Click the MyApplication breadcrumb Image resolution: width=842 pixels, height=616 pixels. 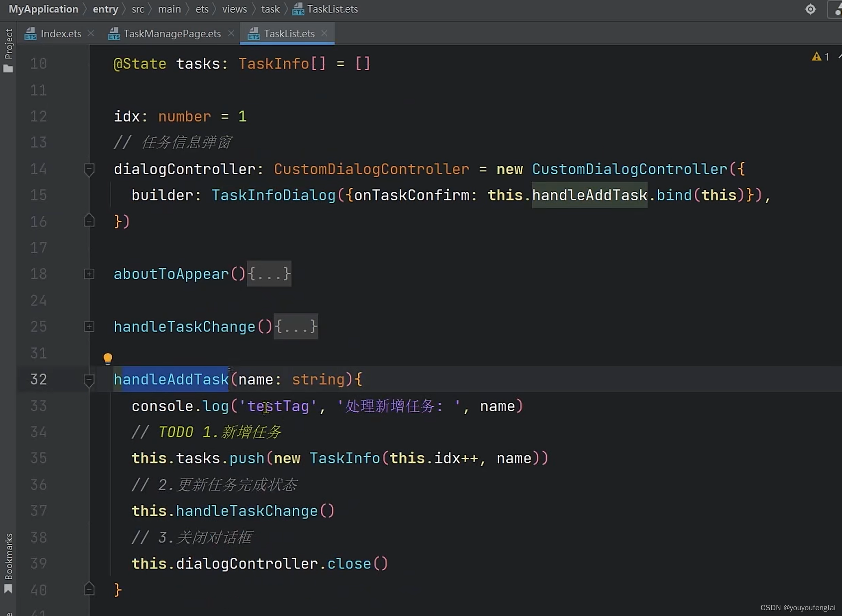pos(43,9)
